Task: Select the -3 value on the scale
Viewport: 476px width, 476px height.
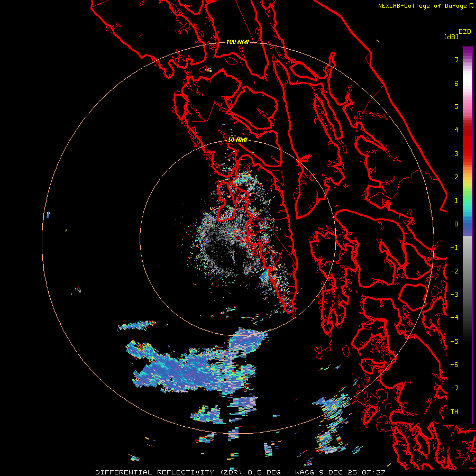Action: pyautogui.click(x=454, y=295)
